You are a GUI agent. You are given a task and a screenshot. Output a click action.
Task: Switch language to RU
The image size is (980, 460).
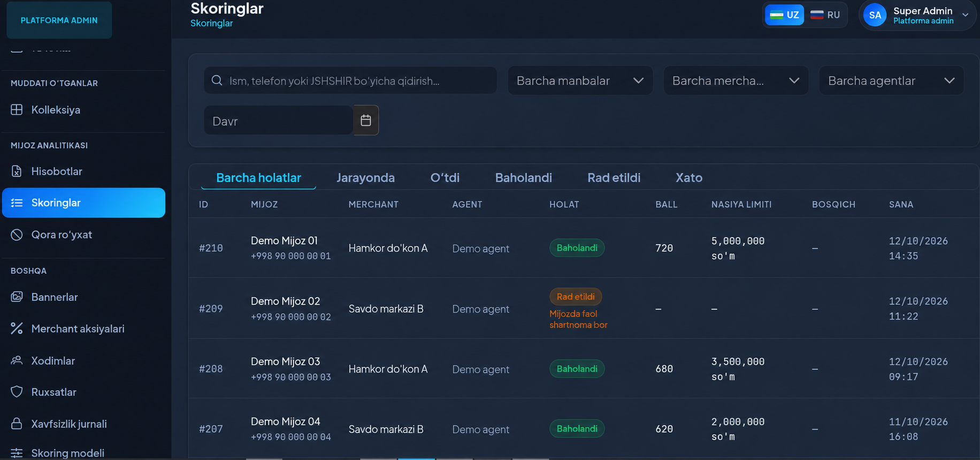click(825, 15)
